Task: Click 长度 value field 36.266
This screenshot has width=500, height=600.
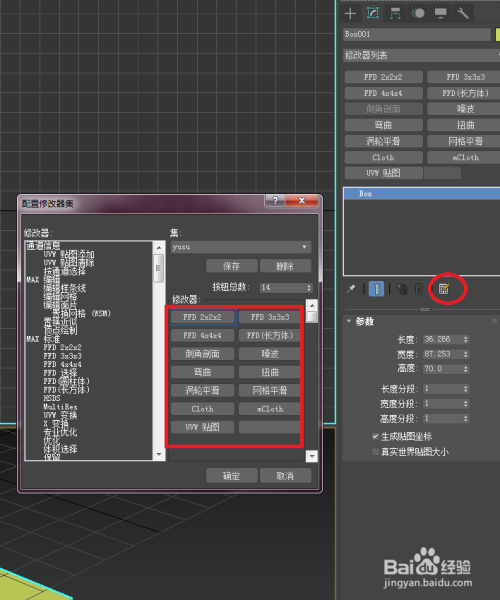Action: 443,339
